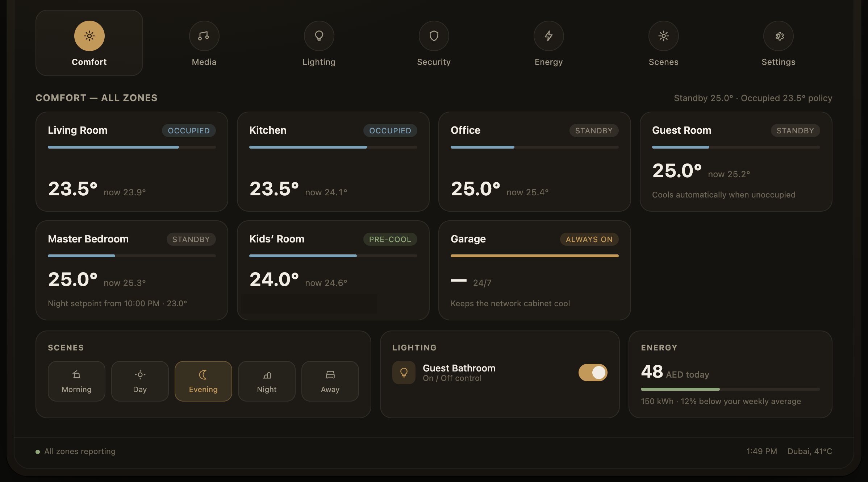This screenshot has height=482, width=868.
Task: Click 'Cools automatically when unoccupied' note
Action: tap(724, 195)
